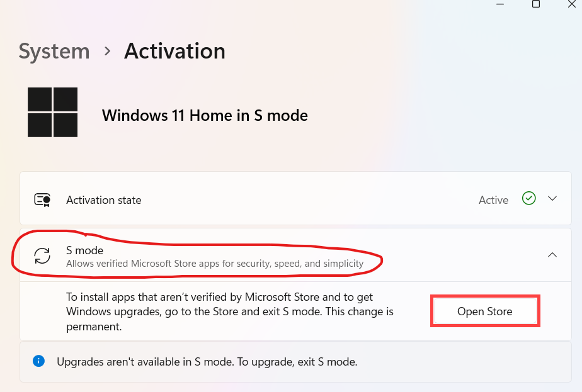Select the Windows 11 Home edition text
Screen dimensions: 582x392
click(205, 116)
